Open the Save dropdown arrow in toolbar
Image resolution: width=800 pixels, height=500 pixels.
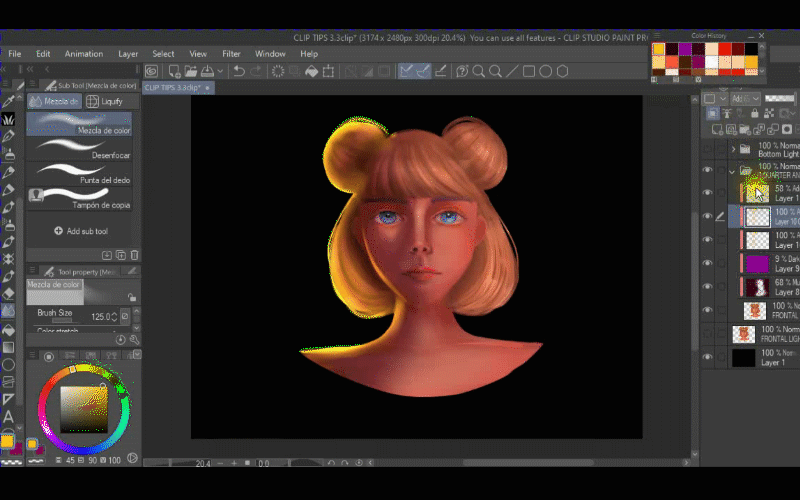(219, 71)
